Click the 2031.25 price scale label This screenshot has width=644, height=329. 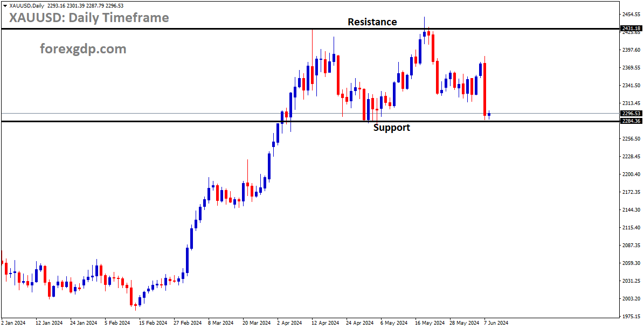coord(631,281)
